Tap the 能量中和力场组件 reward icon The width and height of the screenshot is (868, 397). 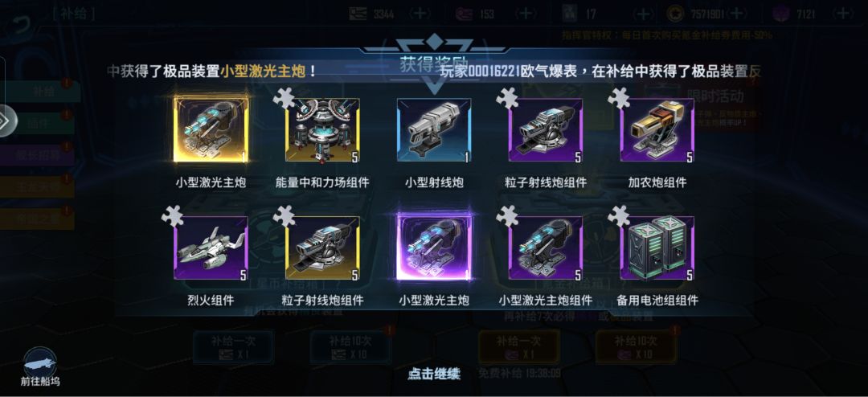pyautogui.click(x=322, y=130)
